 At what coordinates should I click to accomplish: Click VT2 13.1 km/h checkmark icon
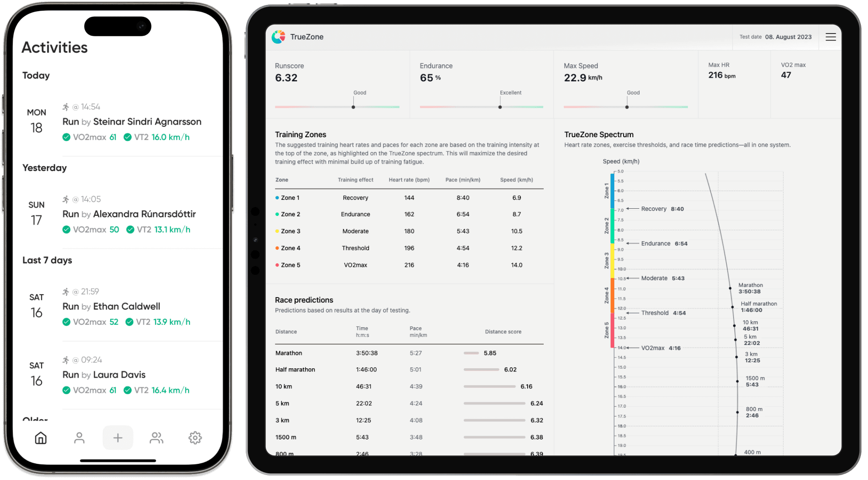pyautogui.click(x=130, y=230)
